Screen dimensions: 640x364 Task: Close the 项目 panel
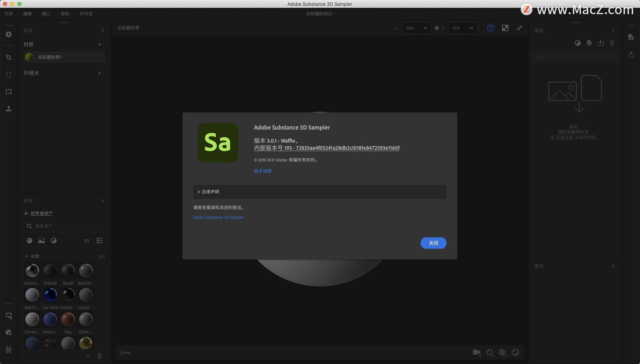pyautogui.click(x=102, y=30)
